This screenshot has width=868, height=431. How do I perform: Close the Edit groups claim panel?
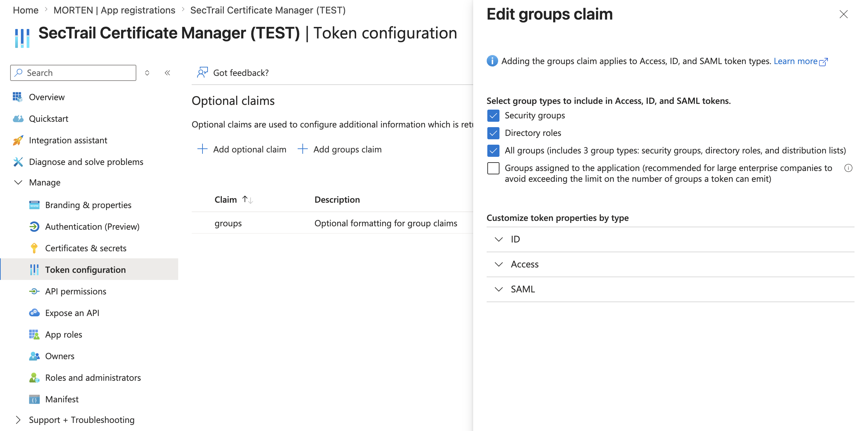[x=843, y=14]
